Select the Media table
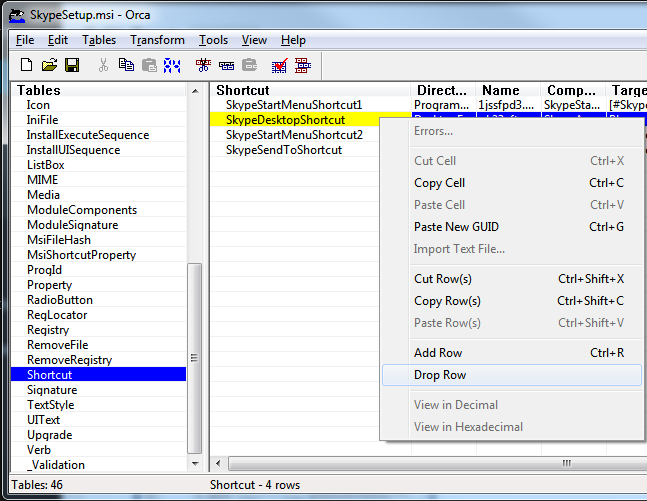Viewport: 647px width, 501px height. (99, 195)
